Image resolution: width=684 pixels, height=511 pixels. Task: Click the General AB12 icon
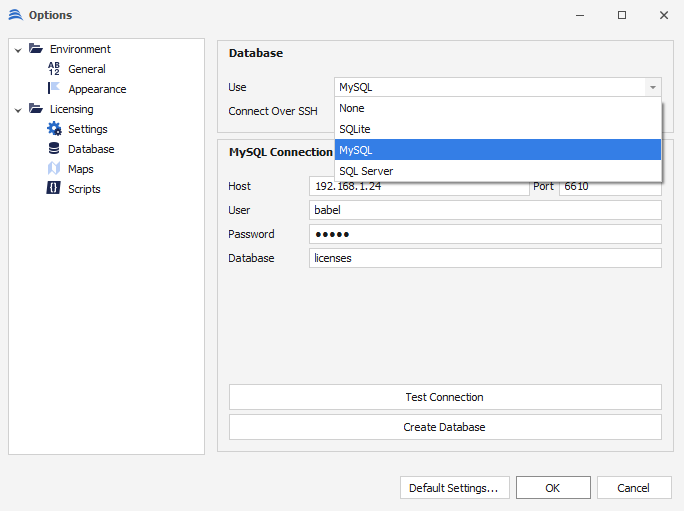54,69
